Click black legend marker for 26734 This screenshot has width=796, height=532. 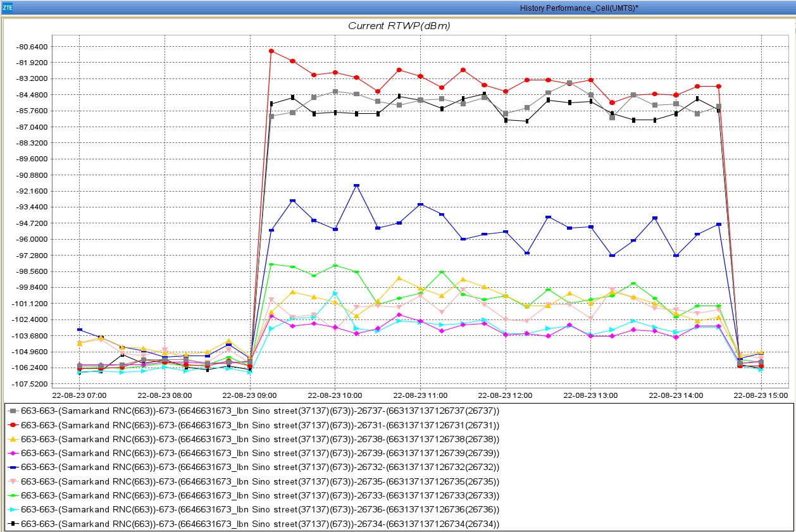[13, 524]
